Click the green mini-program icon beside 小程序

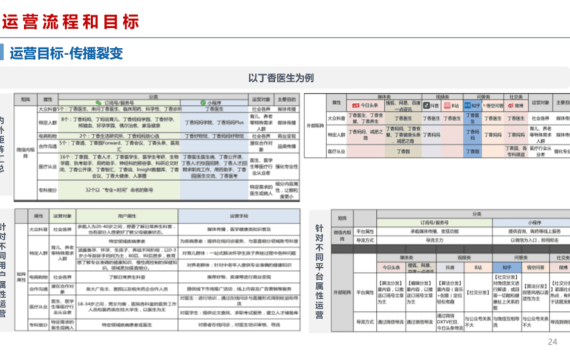tap(203, 103)
